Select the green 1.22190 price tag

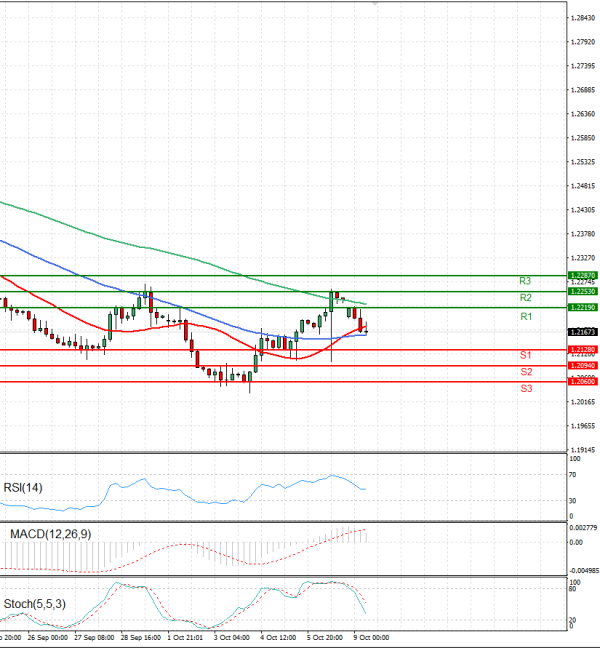(x=583, y=307)
